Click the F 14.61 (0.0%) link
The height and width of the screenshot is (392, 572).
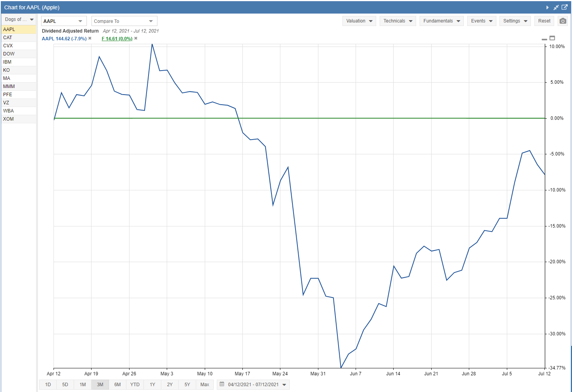tap(117, 38)
